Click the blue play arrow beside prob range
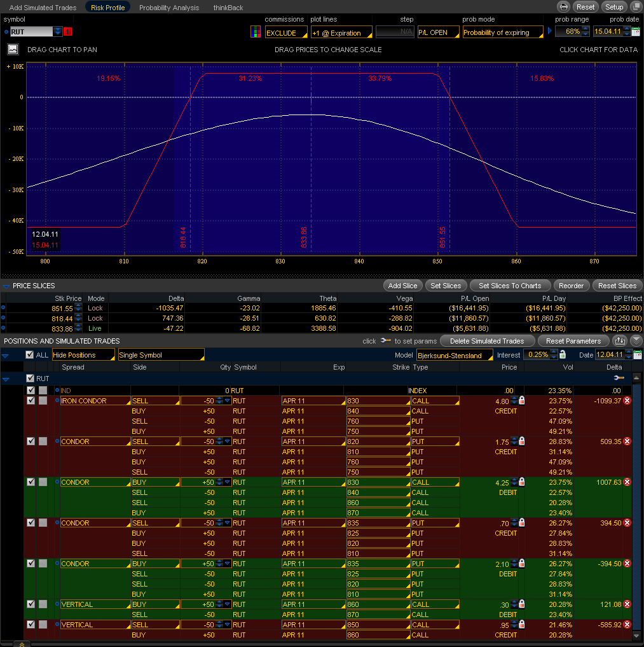 [x=549, y=31]
